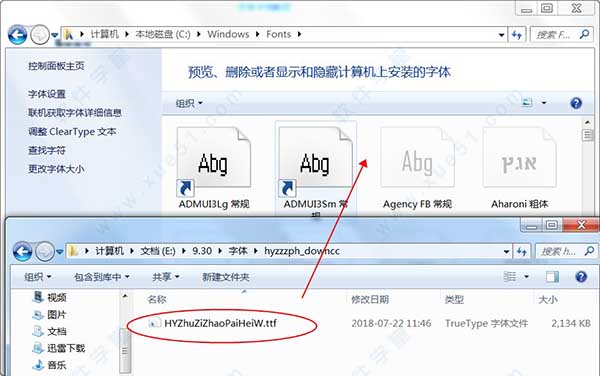Screen dimensions: 600x376
Task: Change view icon in lower window toolbar
Action: point(510,276)
